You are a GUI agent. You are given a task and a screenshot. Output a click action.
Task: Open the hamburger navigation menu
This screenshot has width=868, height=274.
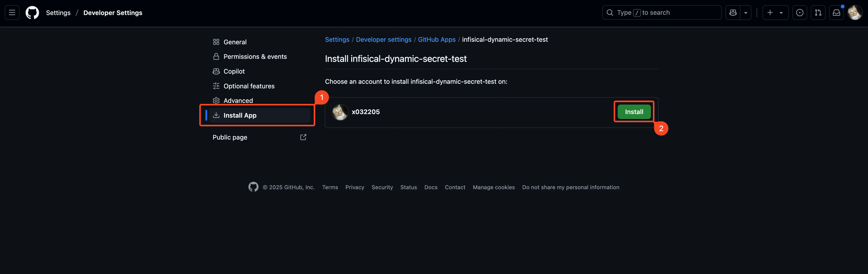click(x=12, y=13)
